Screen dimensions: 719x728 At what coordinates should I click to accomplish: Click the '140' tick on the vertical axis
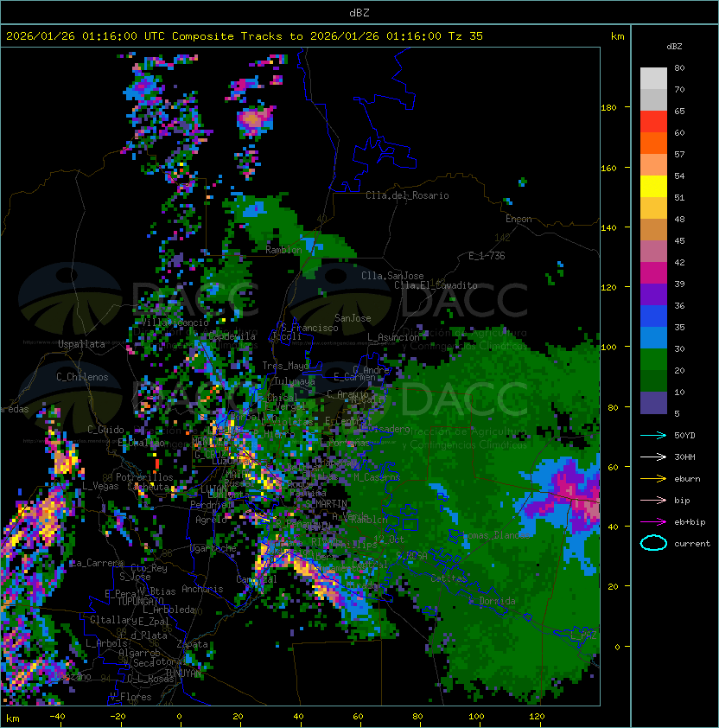pos(608,227)
